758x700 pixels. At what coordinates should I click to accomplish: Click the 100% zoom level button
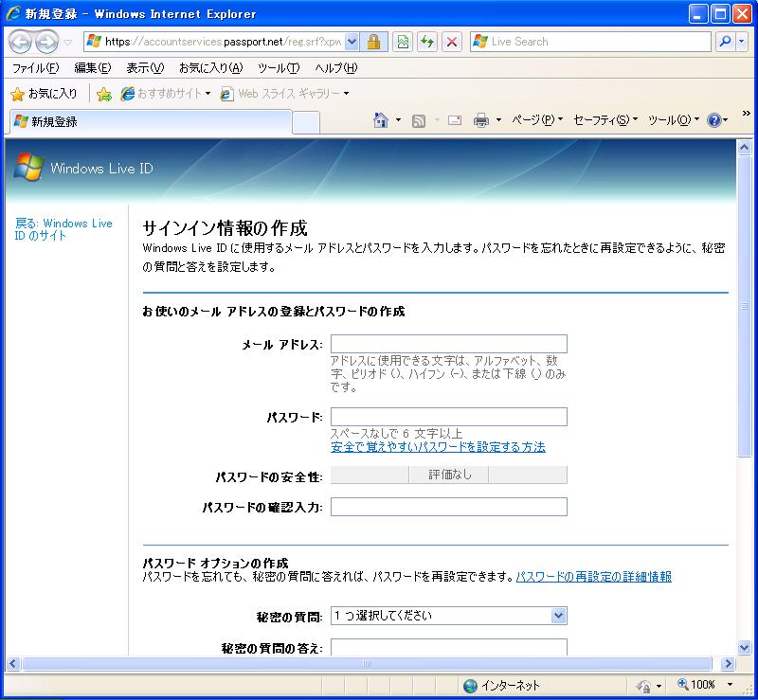pyautogui.click(x=696, y=685)
